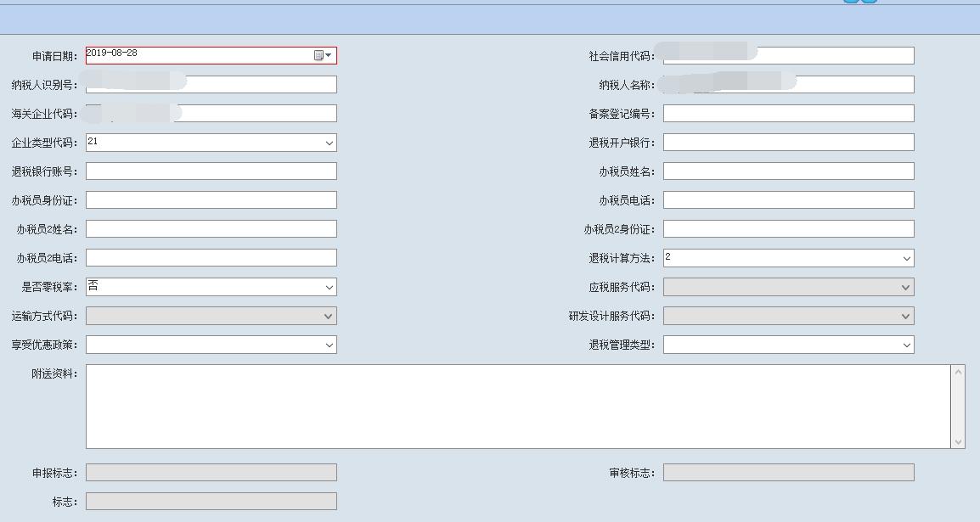Expand the 享受优惠政策 dropdown
Viewport: 980px width, 522px height.
click(x=329, y=345)
